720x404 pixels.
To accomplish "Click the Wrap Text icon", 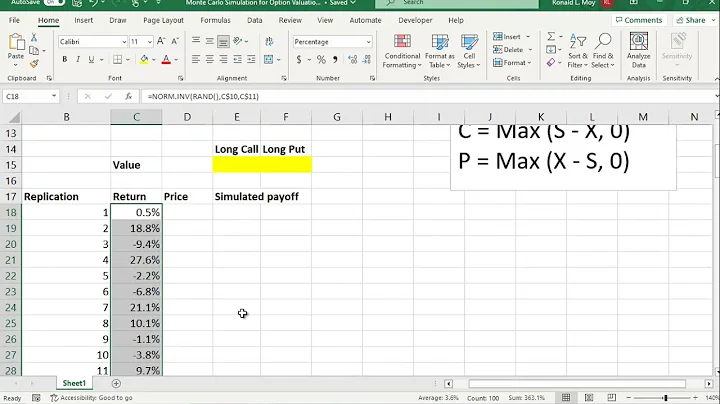I will point(269,41).
